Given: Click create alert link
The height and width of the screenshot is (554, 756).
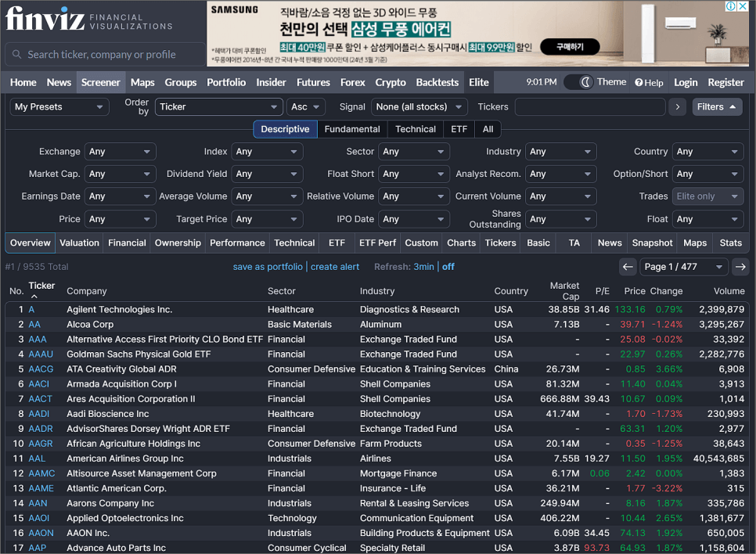Looking at the screenshot, I should 335,267.
